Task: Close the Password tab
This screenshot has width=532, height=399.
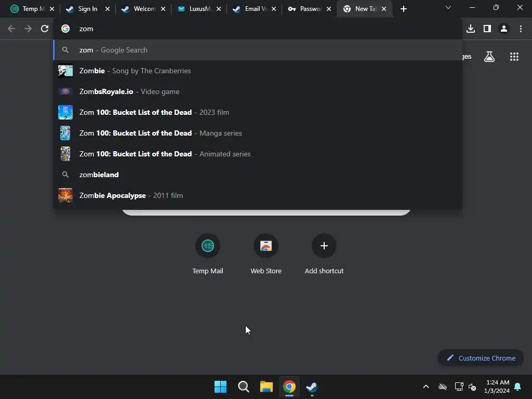Action: pos(329,9)
